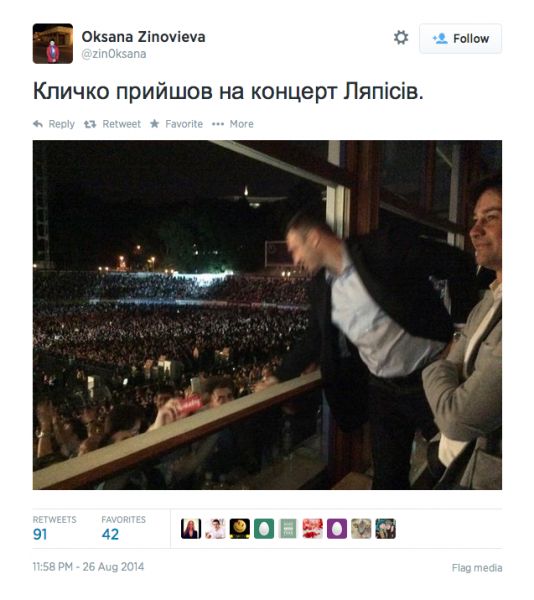Click the gear settings icon
This screenshot has height=600, width=534.
click(x=401, y=38)
